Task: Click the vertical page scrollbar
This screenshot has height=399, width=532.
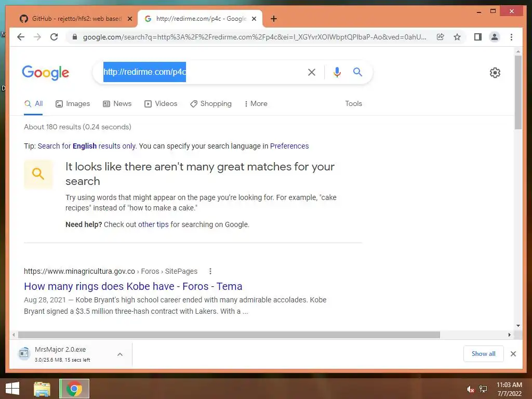Action: 518,92
